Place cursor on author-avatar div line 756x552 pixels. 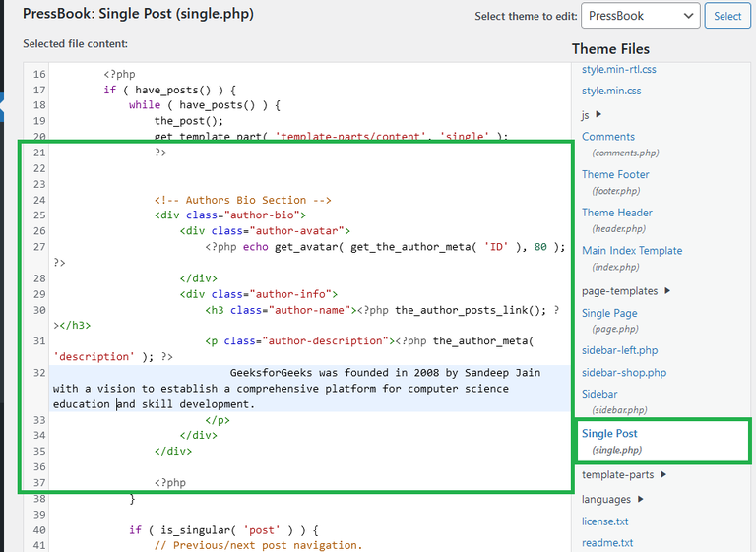[x=265, y=231]
